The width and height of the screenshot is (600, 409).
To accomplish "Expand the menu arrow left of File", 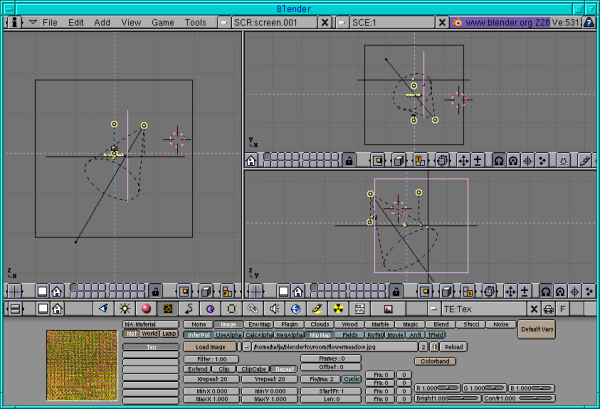I will (31, 21).
